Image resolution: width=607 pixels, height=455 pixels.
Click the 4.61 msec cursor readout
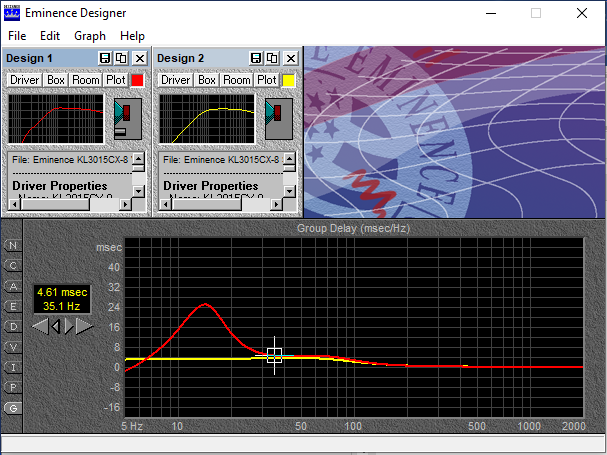pyautogui.click(x=62, y=292)
